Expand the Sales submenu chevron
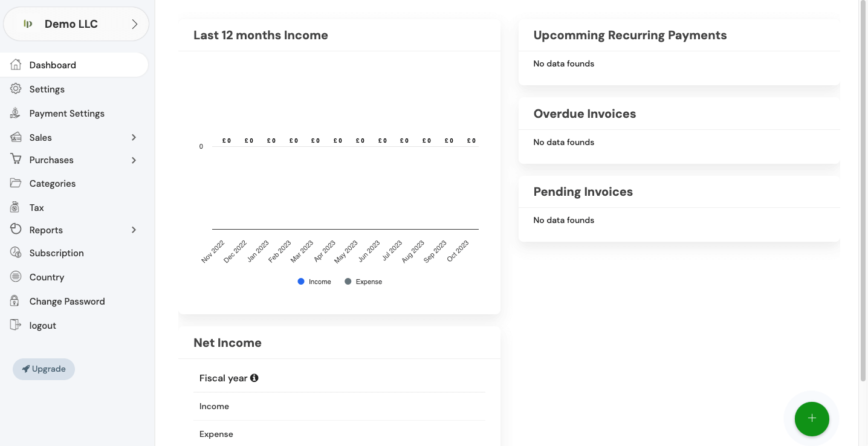This screenshot has width=868, height=446. coord(134,137)
